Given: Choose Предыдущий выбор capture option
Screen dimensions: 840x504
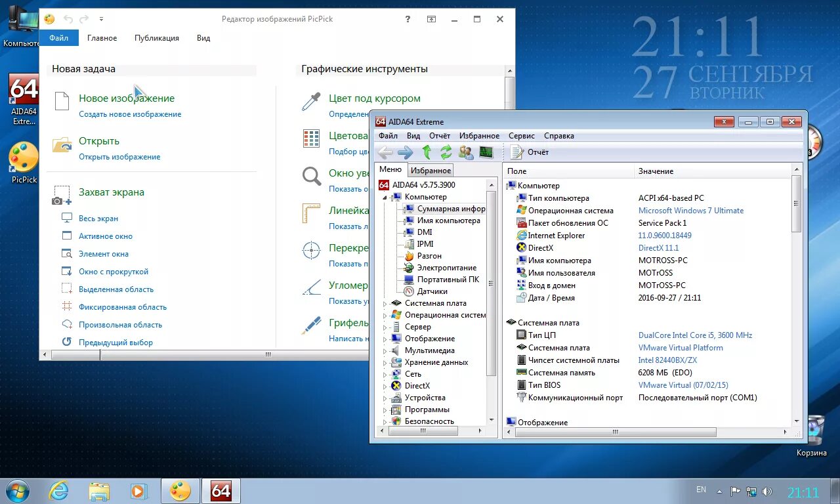Looking at the screenshot, I should [x=115, y=343].
